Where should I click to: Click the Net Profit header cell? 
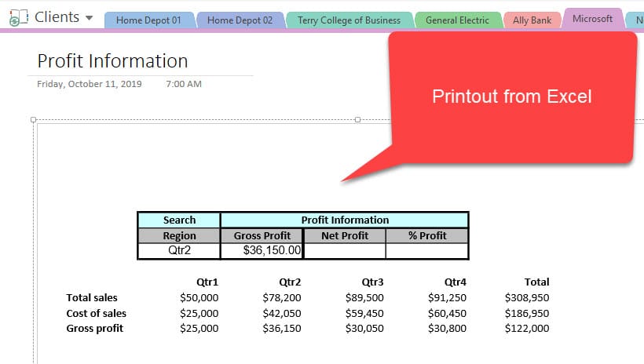(345, 235)
